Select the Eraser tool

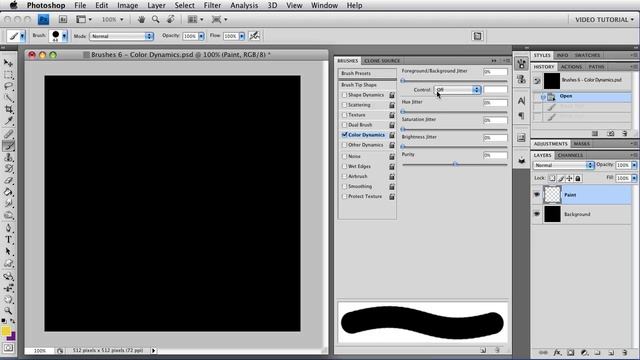point(8,181)
